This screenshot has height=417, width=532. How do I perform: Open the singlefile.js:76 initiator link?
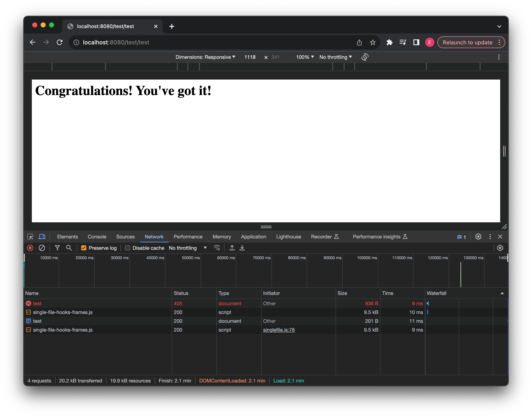click(x=279, y=330)
